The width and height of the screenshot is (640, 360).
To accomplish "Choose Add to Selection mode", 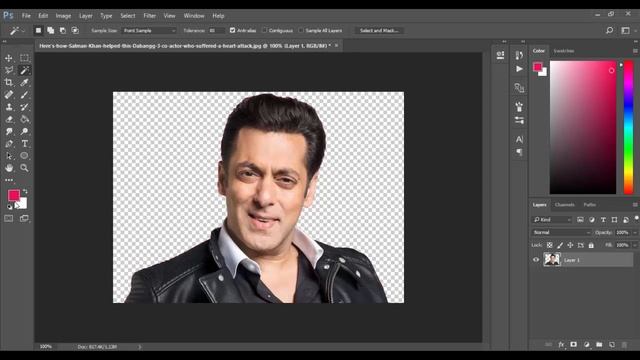I will pos(51,30).
